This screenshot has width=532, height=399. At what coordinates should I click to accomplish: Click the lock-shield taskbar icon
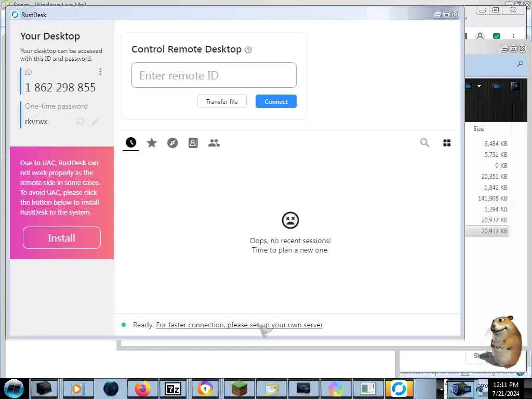pos(205,389)
